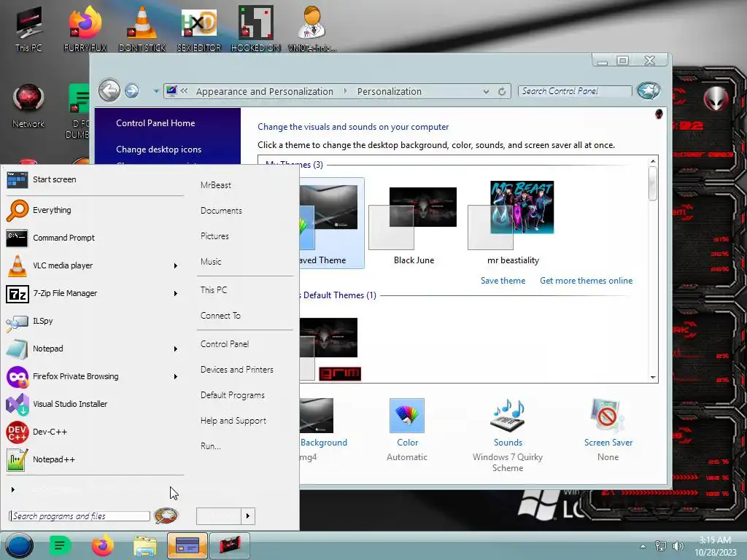Expand VLC media player jump list arrow
747x560 pixels.
click(176, 265)
